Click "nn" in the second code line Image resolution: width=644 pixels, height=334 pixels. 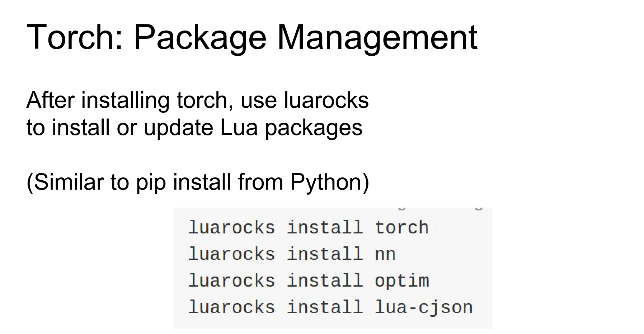pos(385,254)
